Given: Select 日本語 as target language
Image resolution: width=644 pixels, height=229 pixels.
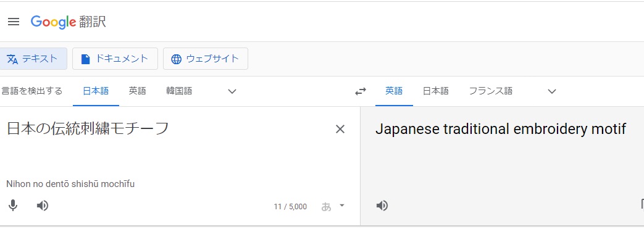Looking at the screenshot, I should 436,91.
